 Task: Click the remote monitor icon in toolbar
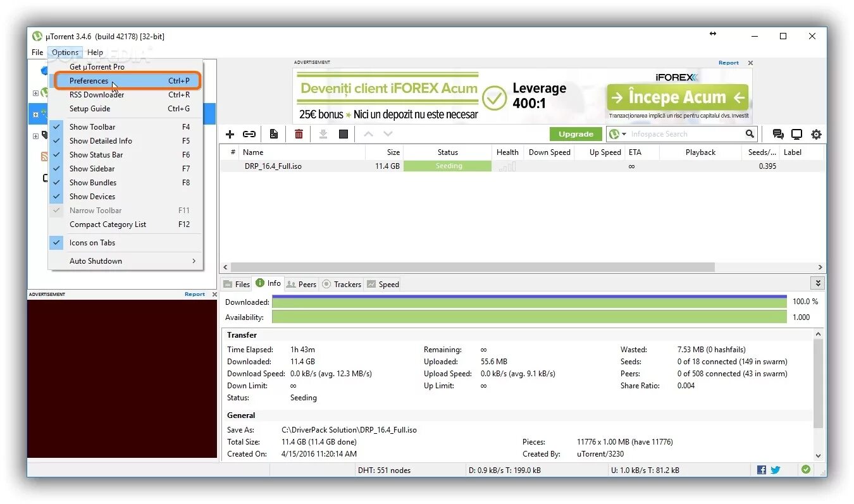(x=797, y=134)
